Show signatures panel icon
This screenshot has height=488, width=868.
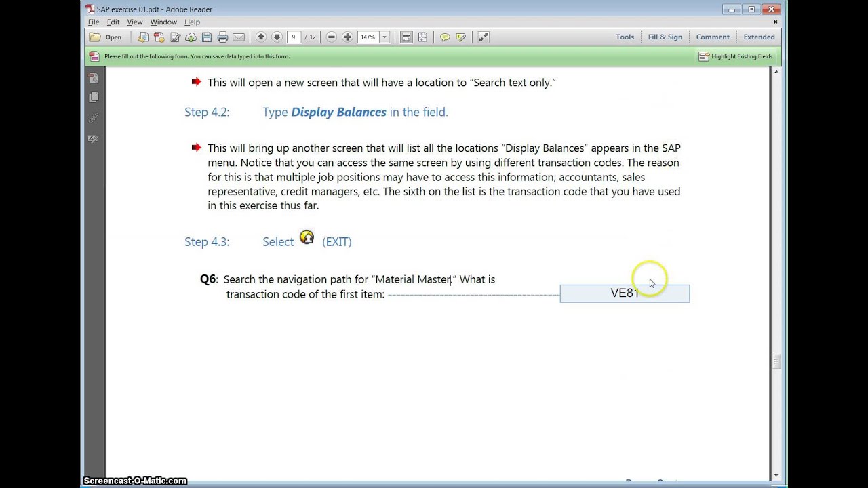(94, 138)
